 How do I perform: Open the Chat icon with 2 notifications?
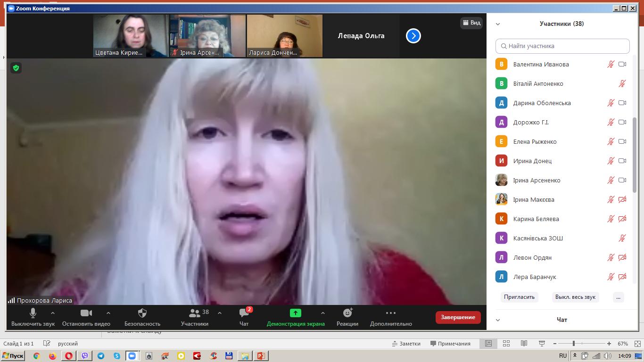(244, 313)
